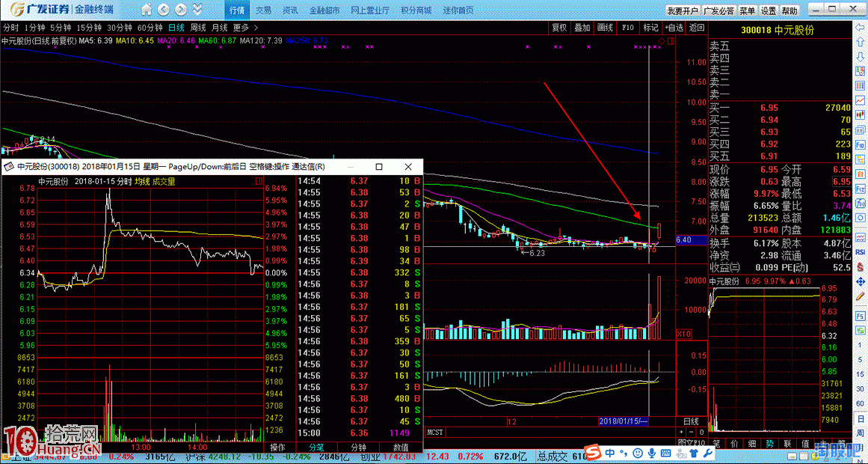Select the 15分钟 chart period
Image resolution: width=868 pixels, height=464 pixels.
coord(88,28)
